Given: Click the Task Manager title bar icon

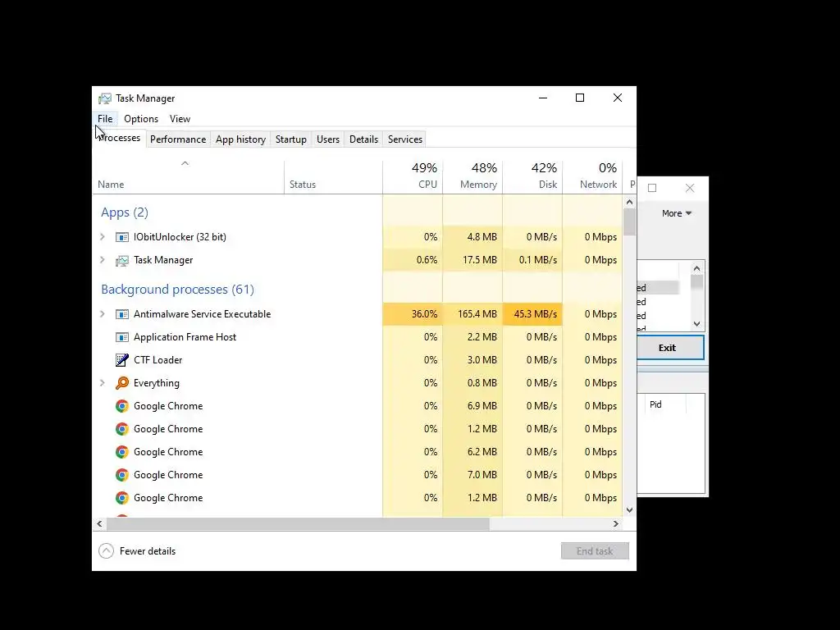Looking at the screenshot, I should (x=105, y=98).
